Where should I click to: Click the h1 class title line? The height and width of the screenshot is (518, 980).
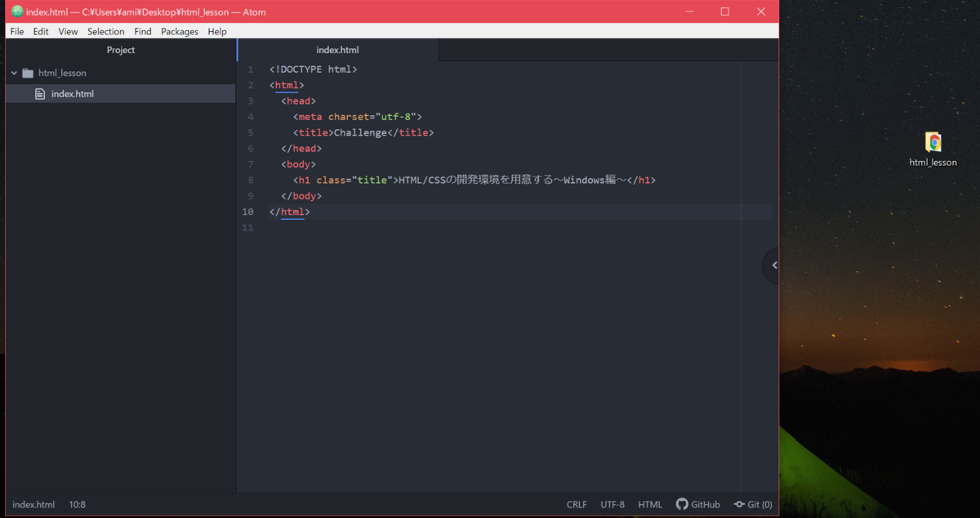point(474,180)
